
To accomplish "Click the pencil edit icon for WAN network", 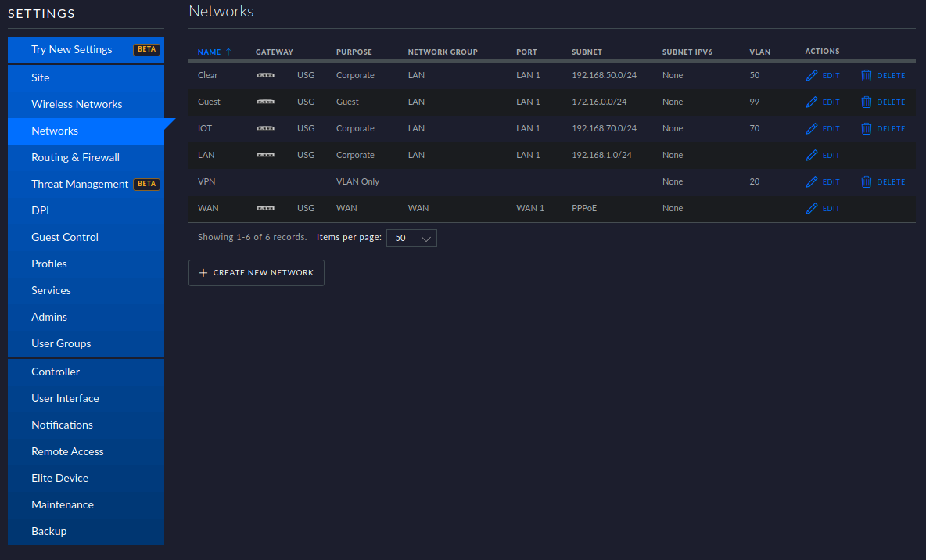I will [x=812, y=209].
